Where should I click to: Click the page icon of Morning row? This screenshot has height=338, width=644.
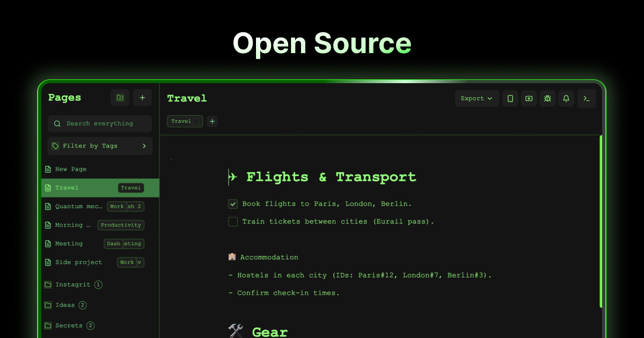click(48, 225)
